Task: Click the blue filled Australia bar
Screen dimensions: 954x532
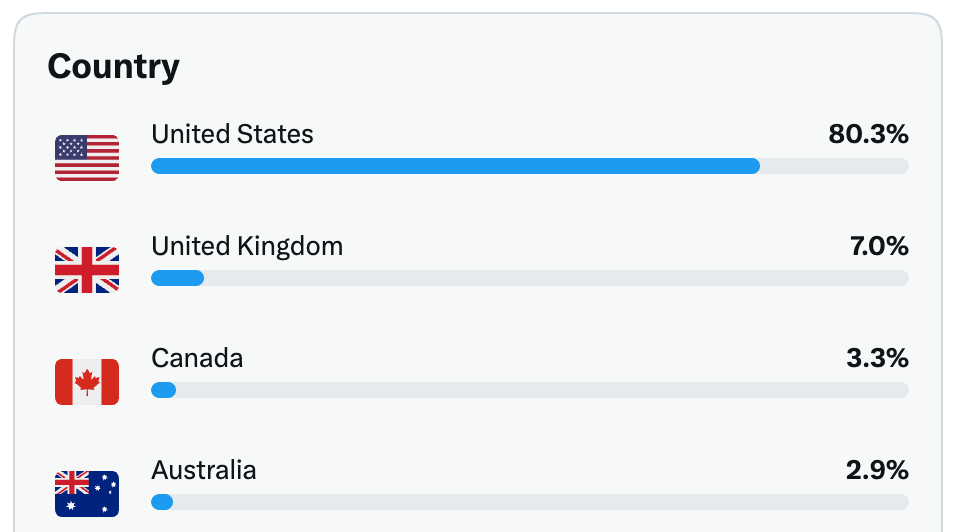Action: coord(162,502)
